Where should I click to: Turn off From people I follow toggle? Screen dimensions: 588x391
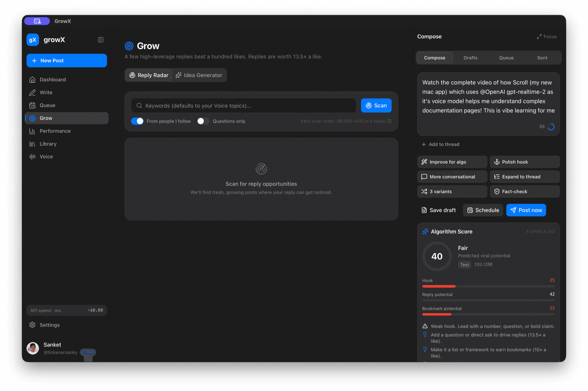(137, 121)
